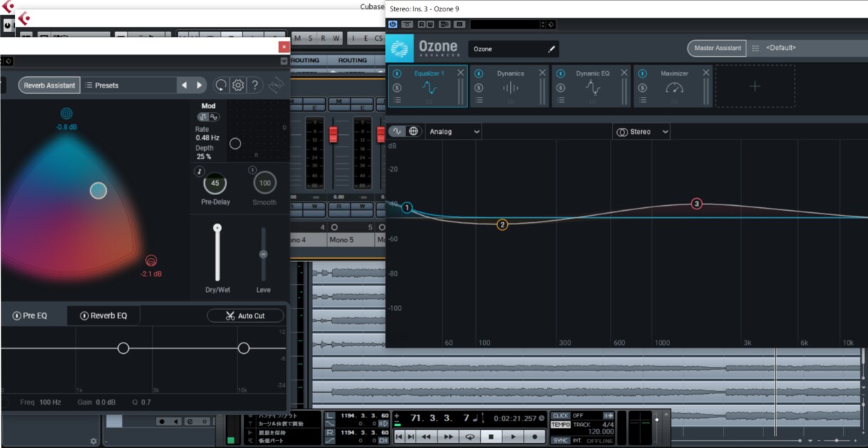
Task: Bypass the Equalizer 1 module
Action: pos(397,73)
